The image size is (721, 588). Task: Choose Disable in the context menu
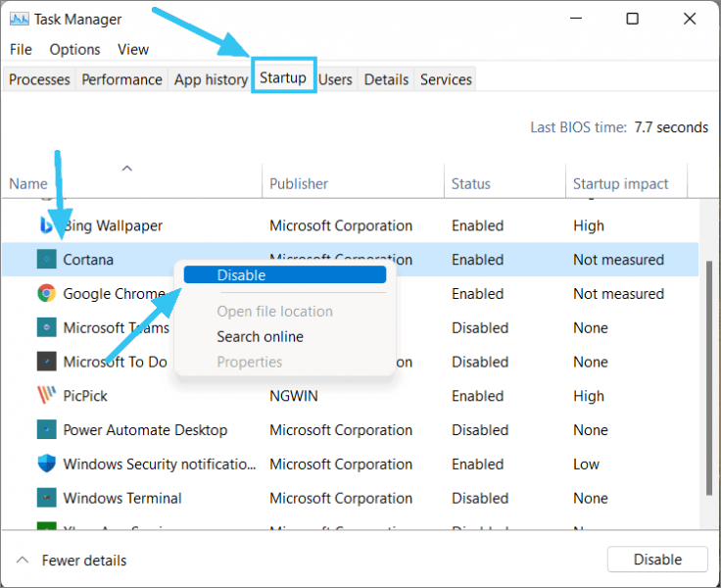285,274
